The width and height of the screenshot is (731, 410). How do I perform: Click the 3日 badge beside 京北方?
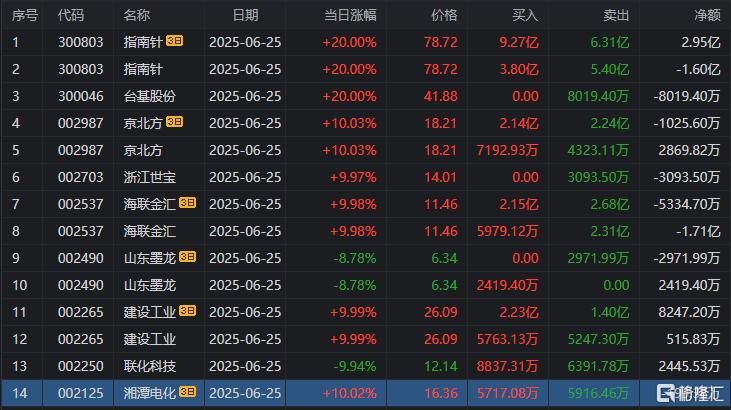[x=174, y=122]
